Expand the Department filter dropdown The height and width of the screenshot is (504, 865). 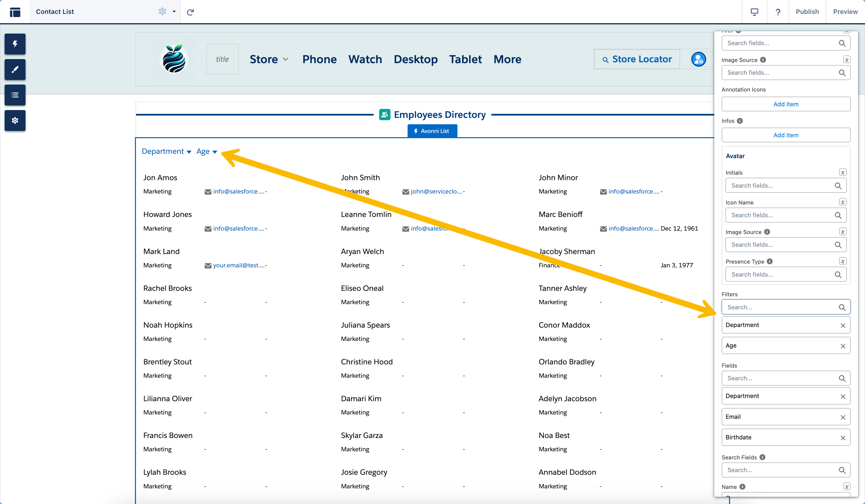pyautogui.click(x=166, y=152)
